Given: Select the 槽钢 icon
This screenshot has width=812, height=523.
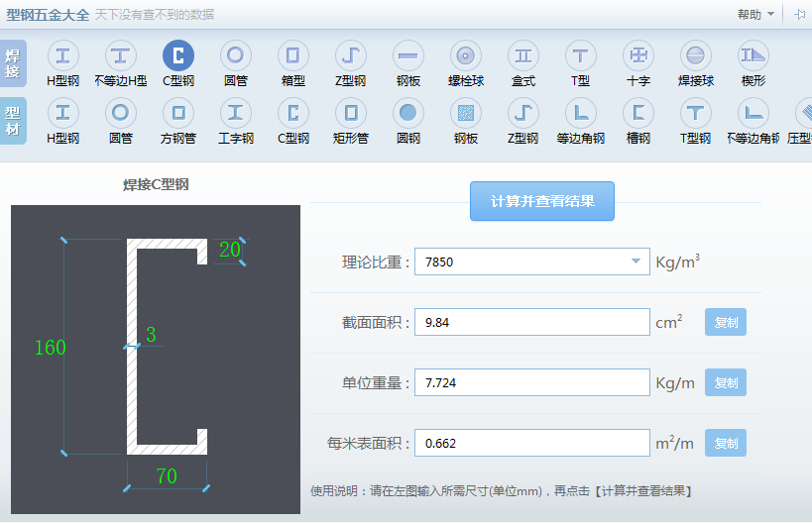Looking at the screenshot, I should tap(638, 113).
